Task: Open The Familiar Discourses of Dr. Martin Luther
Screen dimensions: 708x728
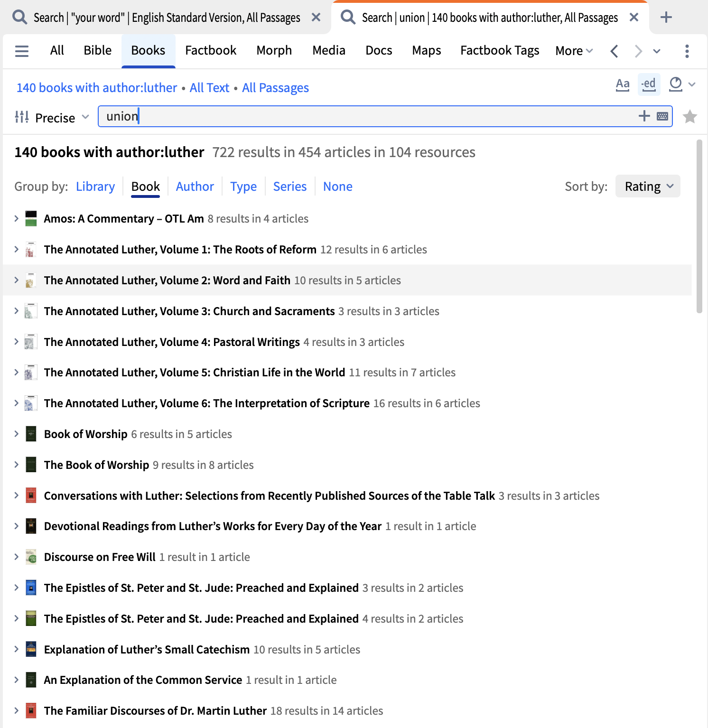Action: [x=155, y=711]
